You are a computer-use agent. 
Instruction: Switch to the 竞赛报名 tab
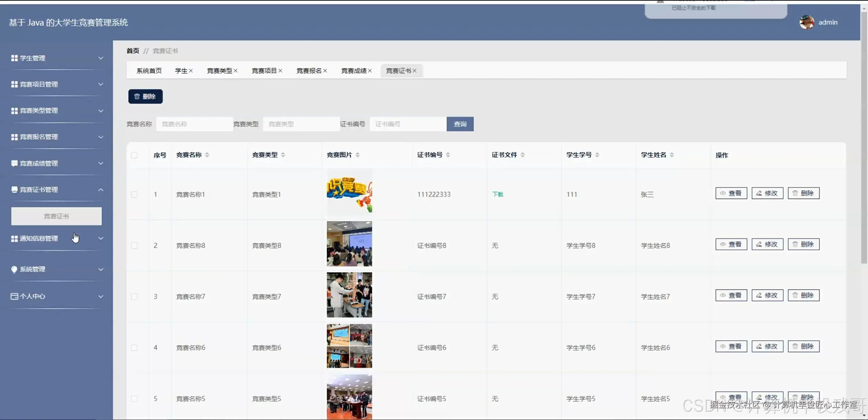coord(309,71)
